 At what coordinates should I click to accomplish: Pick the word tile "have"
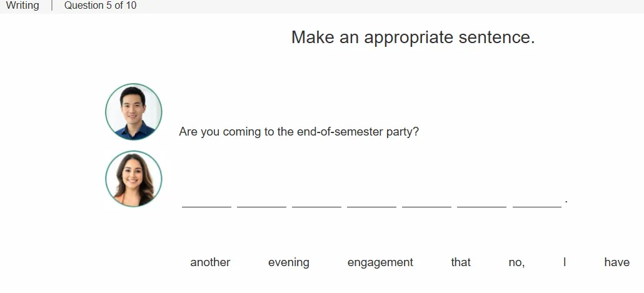pos(617,262)
